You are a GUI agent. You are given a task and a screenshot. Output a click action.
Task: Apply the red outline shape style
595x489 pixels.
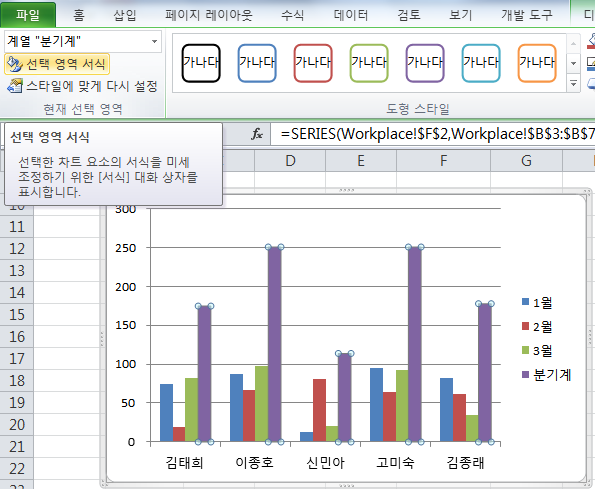click(313, 63)
